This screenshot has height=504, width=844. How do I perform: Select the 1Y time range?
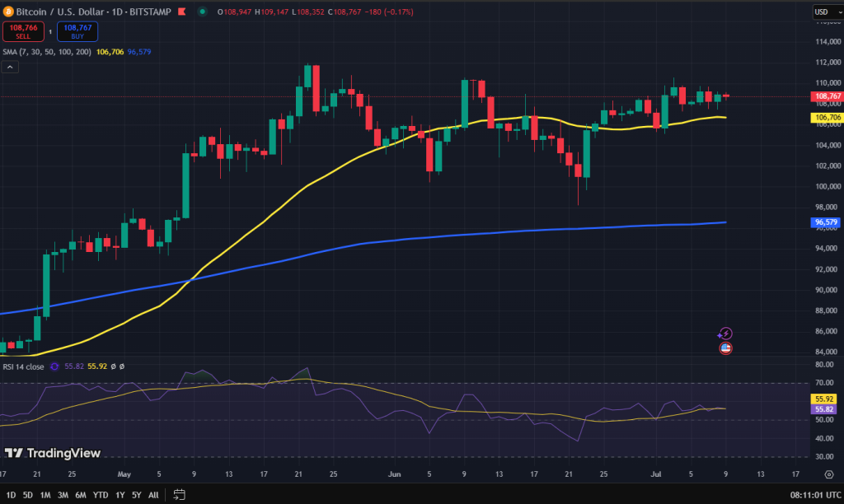tap(120, 495)
